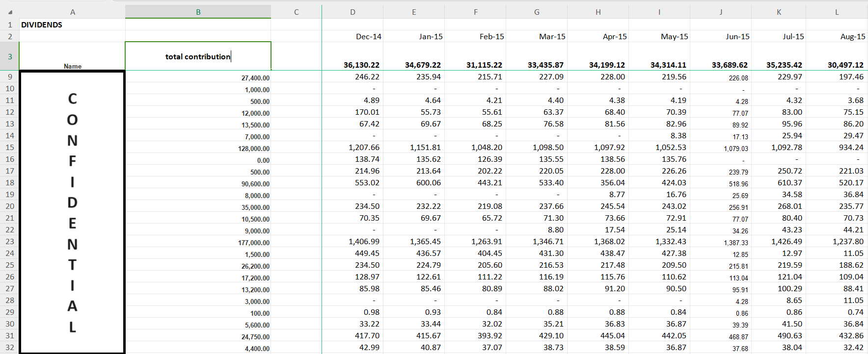The image size is (868, 354).
Task: Click Jun-15 value 1,387.33 in row 23
Action: [x=721, y=241]
